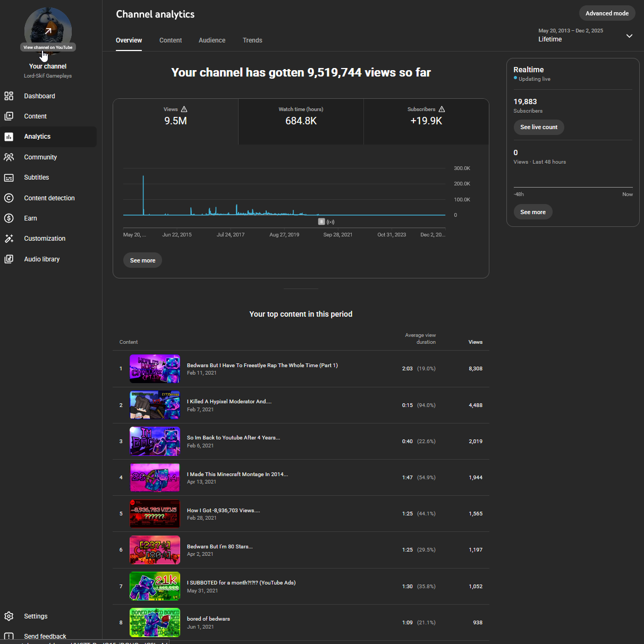Open the Dashboard icon in sidebar
Viewport: 644px width, 644px height.
click(x=9, y=96)
